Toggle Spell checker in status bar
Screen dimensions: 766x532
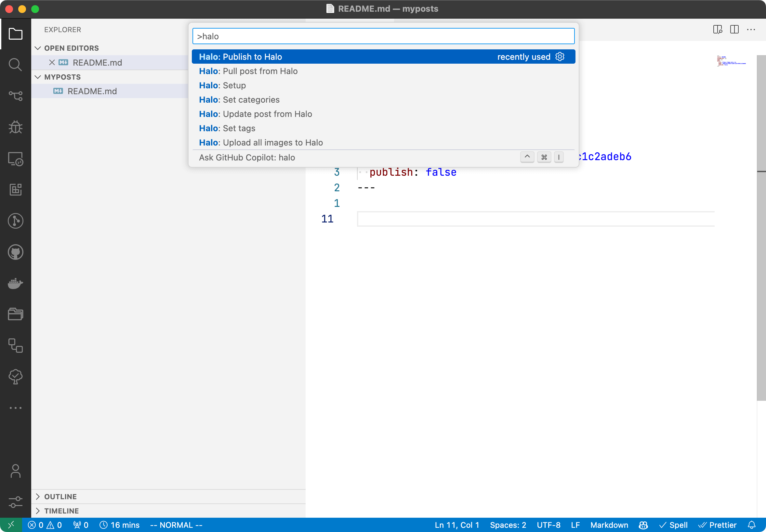(x=674, y=525)
